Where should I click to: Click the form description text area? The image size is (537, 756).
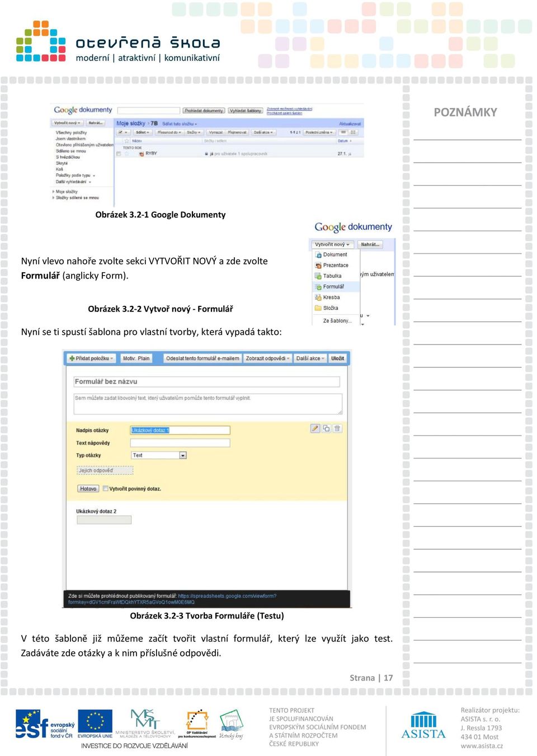click(x=208, y=404)
